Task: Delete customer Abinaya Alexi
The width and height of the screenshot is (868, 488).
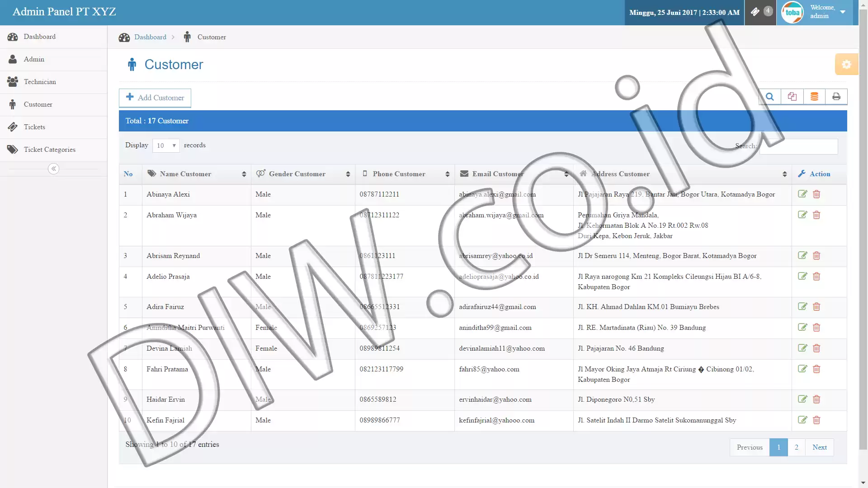Action: (x=816, y=194)
